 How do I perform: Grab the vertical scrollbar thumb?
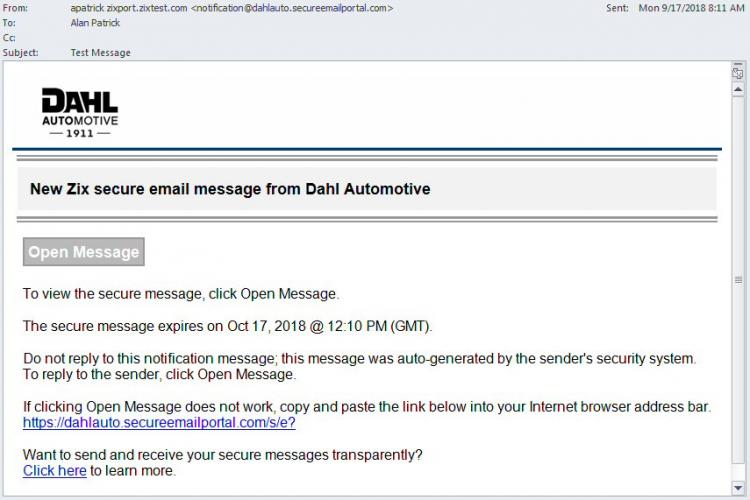[x=738, y=280]
